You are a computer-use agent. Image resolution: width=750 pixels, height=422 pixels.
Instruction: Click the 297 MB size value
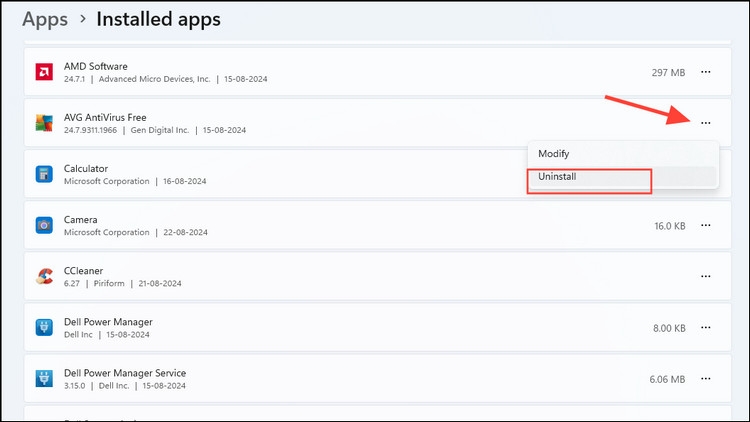point(668,73)
